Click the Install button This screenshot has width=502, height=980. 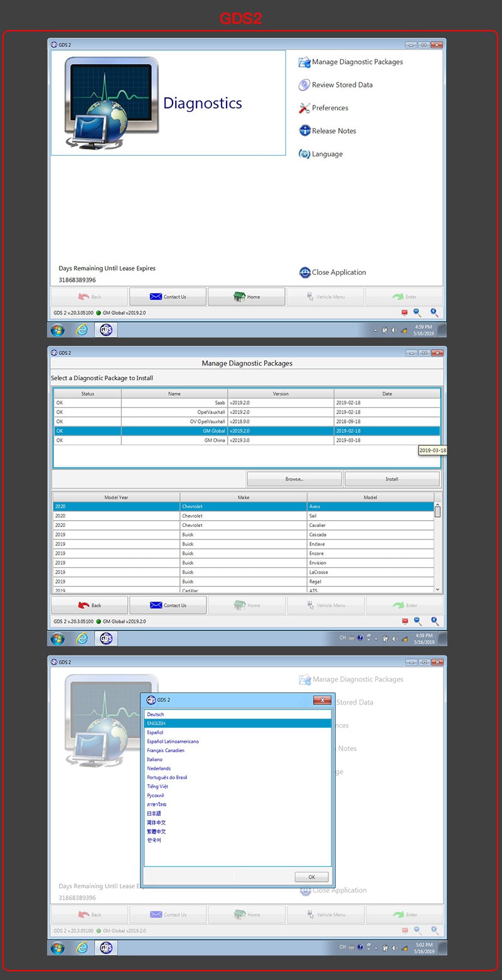coord(392,479)
